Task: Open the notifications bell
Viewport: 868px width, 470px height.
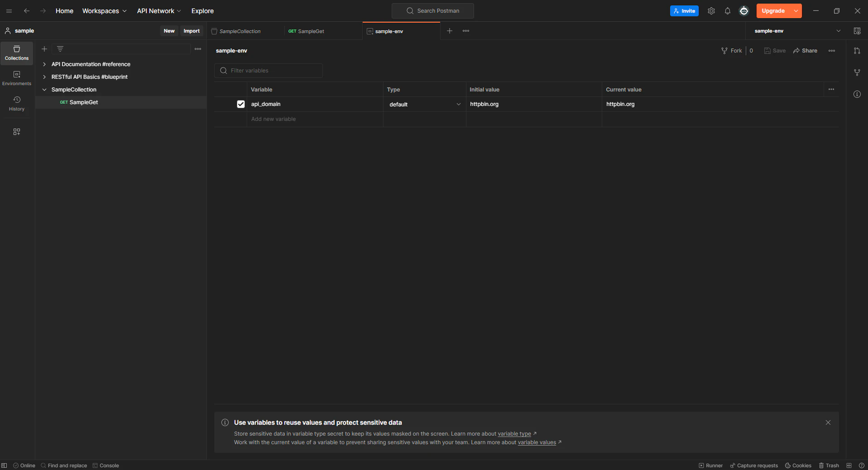Action: [x=728, y=11]
